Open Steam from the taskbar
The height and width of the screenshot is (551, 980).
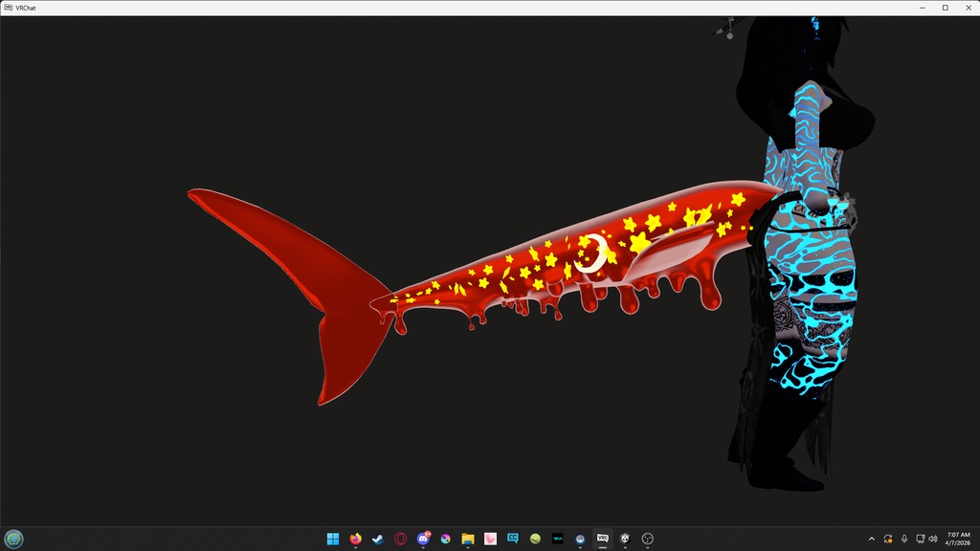(378, 539)
